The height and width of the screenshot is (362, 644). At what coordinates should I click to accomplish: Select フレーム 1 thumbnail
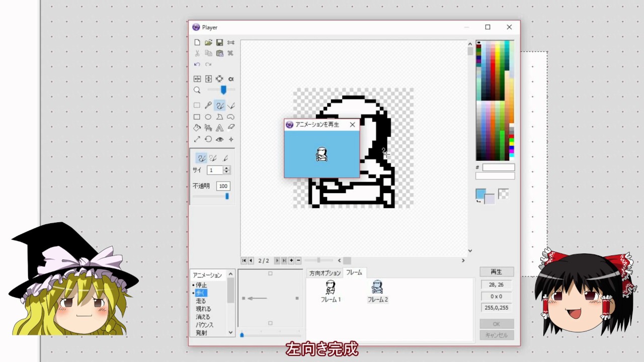coord(331,292)
